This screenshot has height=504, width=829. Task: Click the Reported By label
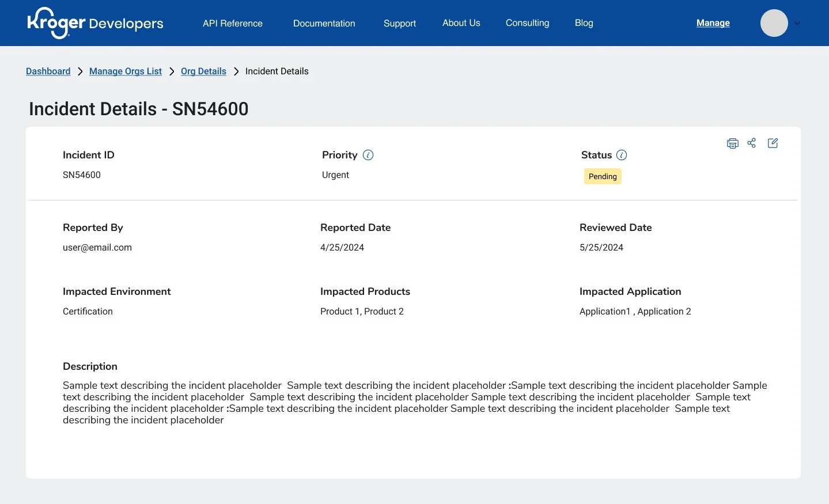93,228
